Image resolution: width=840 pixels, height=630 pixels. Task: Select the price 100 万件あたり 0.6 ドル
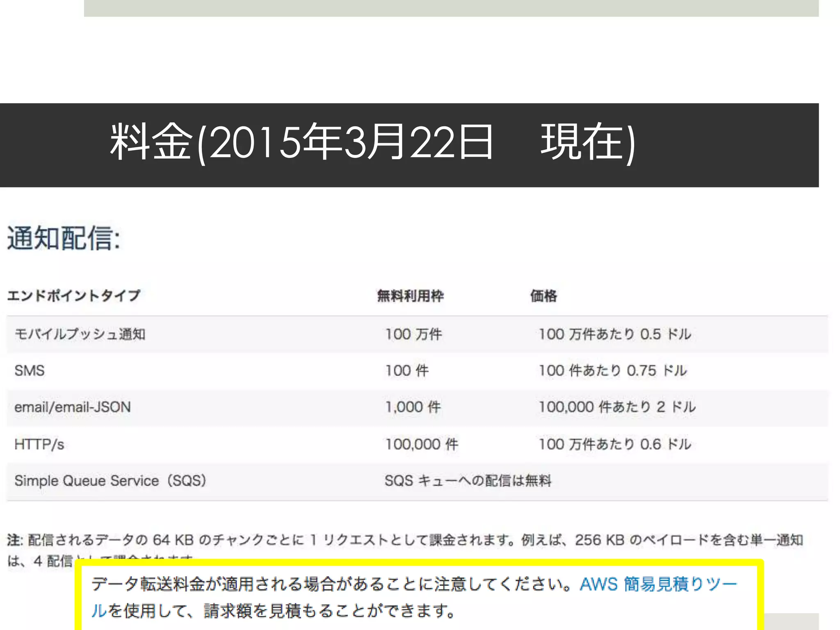(615, 444)
